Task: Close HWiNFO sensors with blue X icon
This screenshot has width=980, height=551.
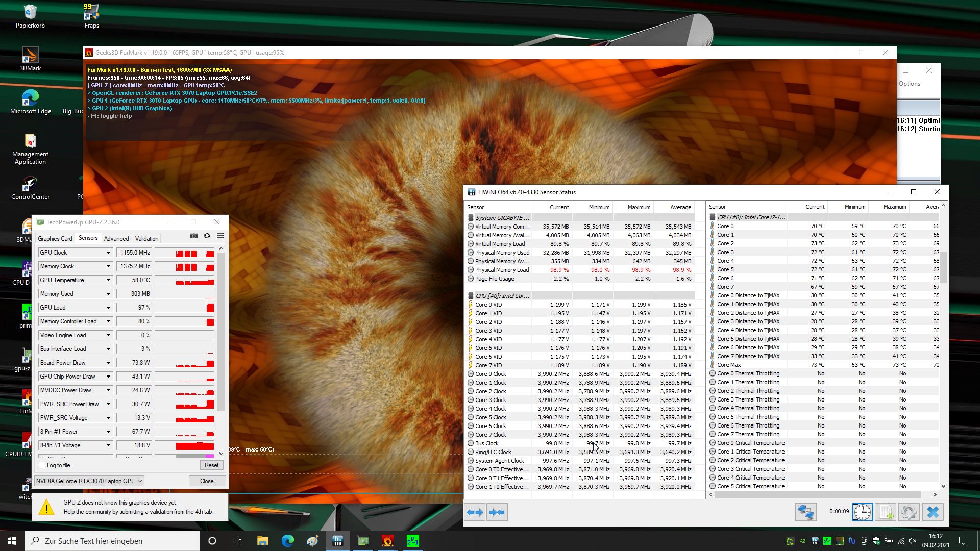Action: click(x=933, y=512)
